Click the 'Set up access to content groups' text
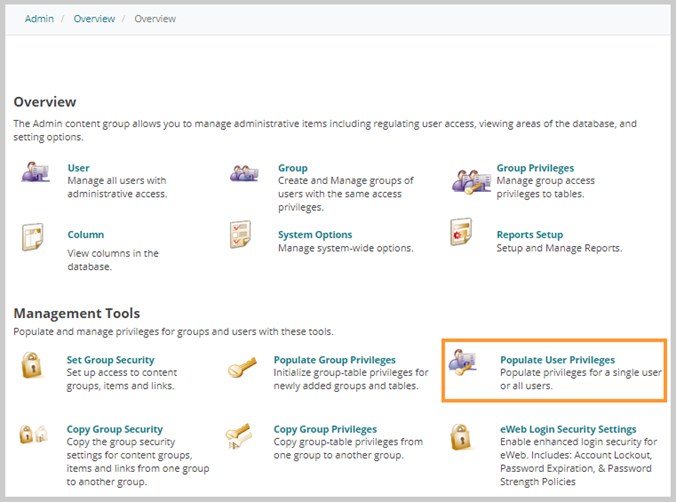 point(122,379)
